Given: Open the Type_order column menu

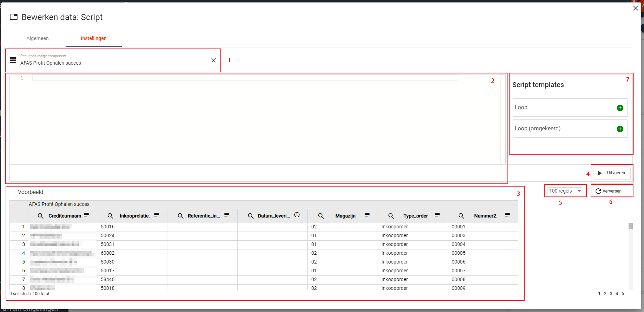Looking at the screenshot, I should [x=437, y=215].
